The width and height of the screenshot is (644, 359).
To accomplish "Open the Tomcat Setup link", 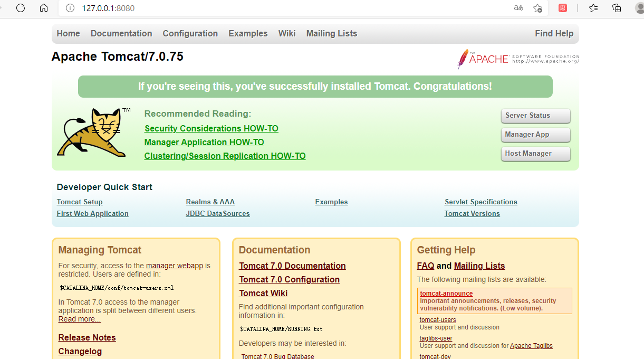I will 80,202.
